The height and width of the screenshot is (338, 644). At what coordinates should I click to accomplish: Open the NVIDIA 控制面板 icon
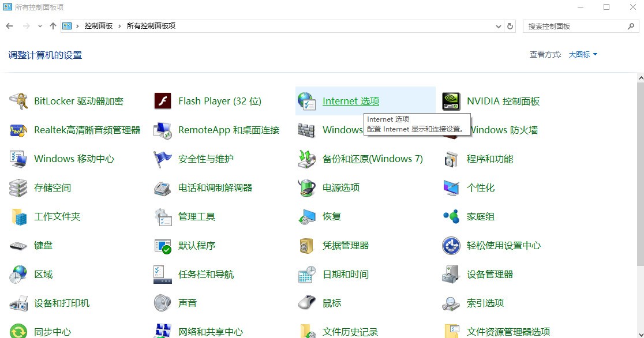tap(451, 101)
